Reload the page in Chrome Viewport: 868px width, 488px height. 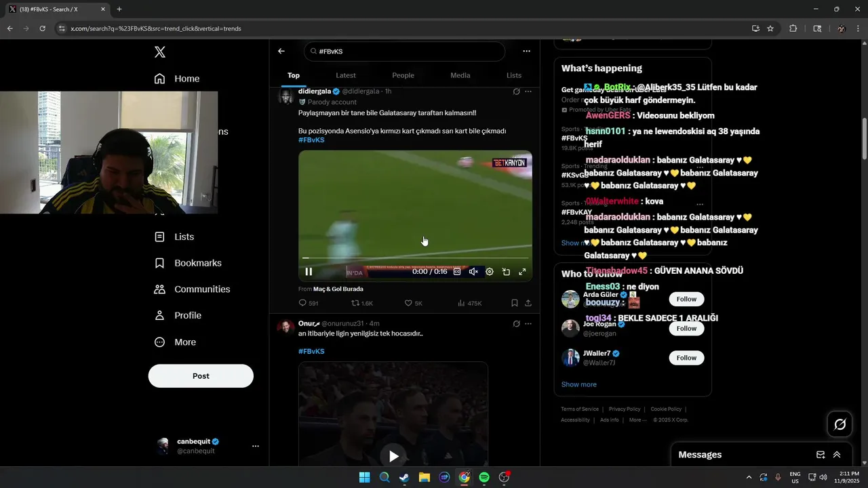[42, 28]
